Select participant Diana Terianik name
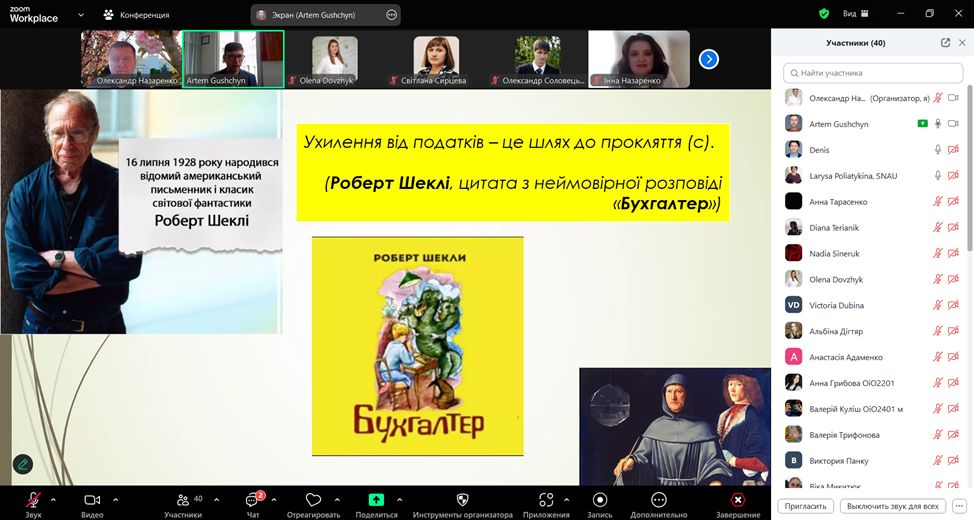This screenshot has width=974, height=520. coord(834,227)
